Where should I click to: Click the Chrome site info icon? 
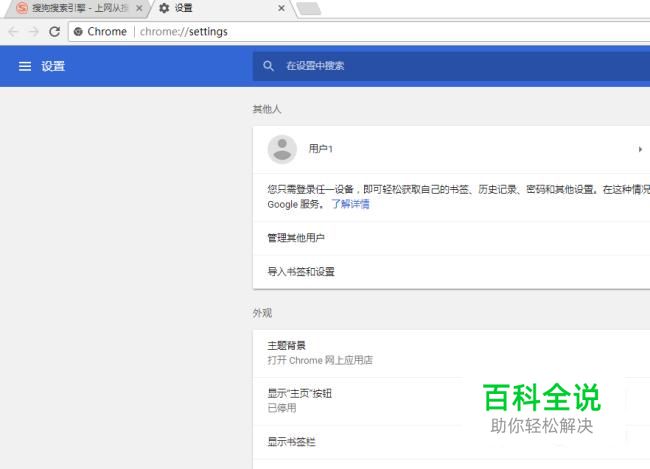(78, 32)
